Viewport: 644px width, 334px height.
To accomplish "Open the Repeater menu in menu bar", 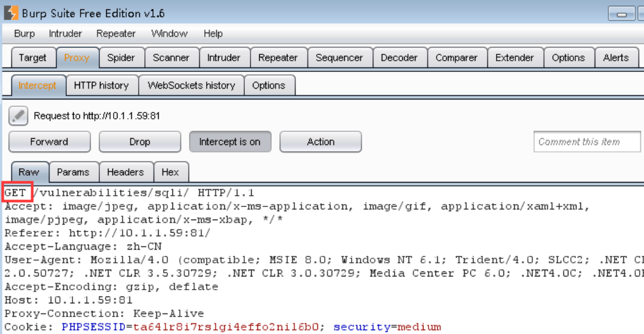I will 116,34.
